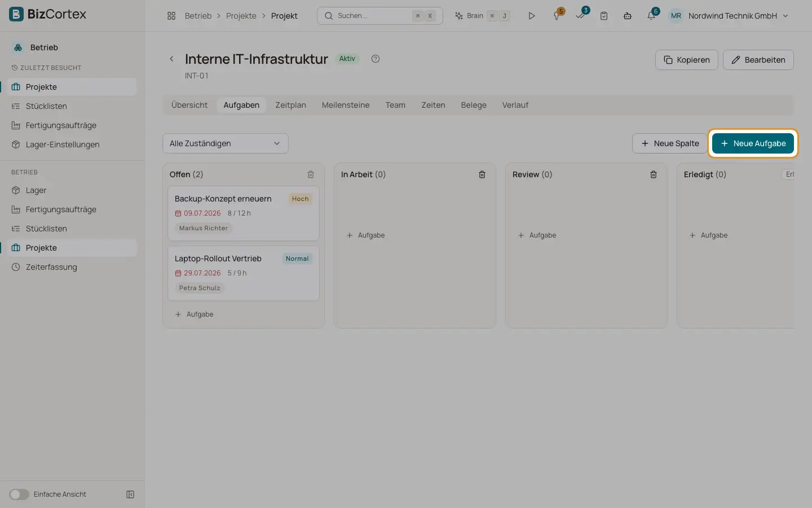The image size is (812, 508).
Task: Open the Meilensteine tab
Action: coord(346,105)
